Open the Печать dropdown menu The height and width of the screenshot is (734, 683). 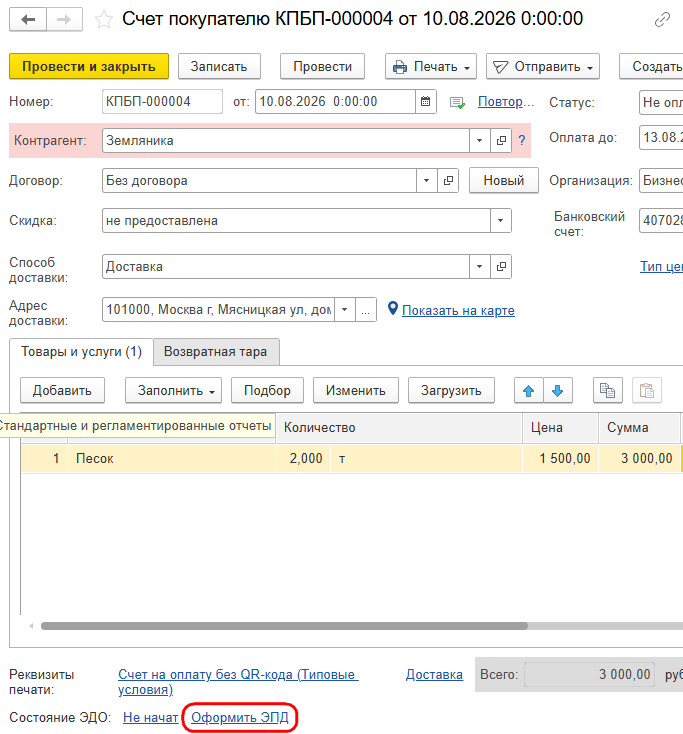[431, 66]
